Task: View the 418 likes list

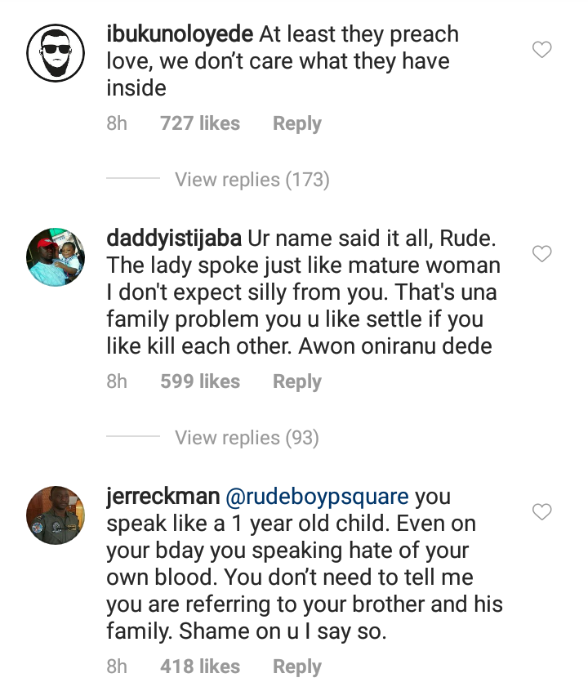Action: pos(200,667)
